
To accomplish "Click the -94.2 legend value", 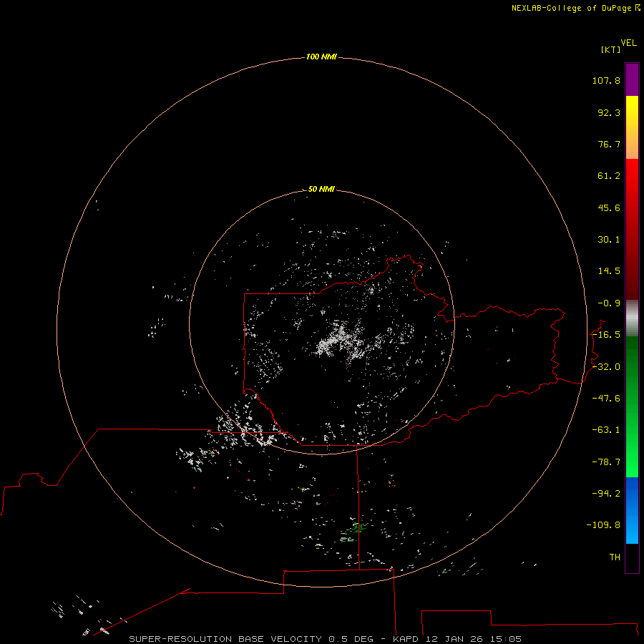I will point(606,493).
